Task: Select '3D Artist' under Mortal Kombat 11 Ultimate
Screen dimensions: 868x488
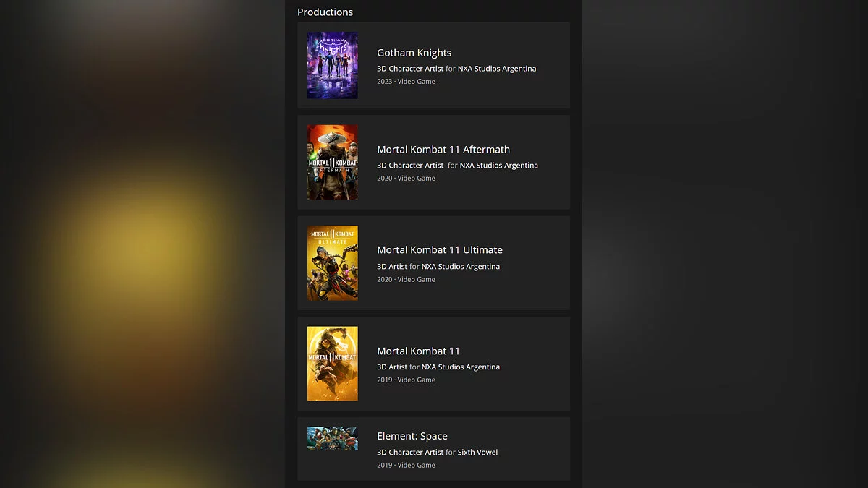Action: 392,267
